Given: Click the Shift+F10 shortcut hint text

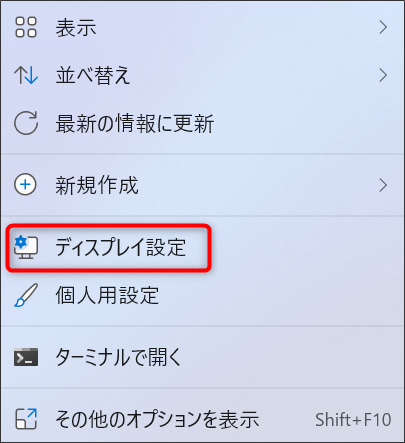Looking at the screenshot, I should 353,420.
